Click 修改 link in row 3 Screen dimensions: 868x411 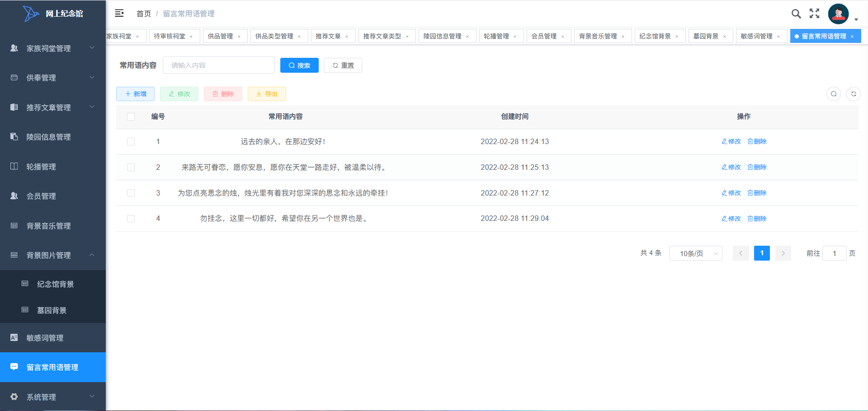[731, 193]
